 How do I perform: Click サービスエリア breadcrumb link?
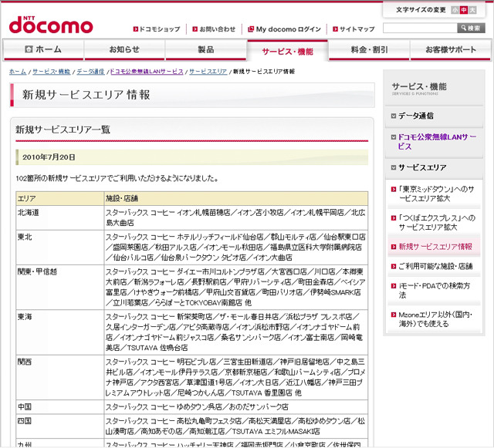click(208, 72)
